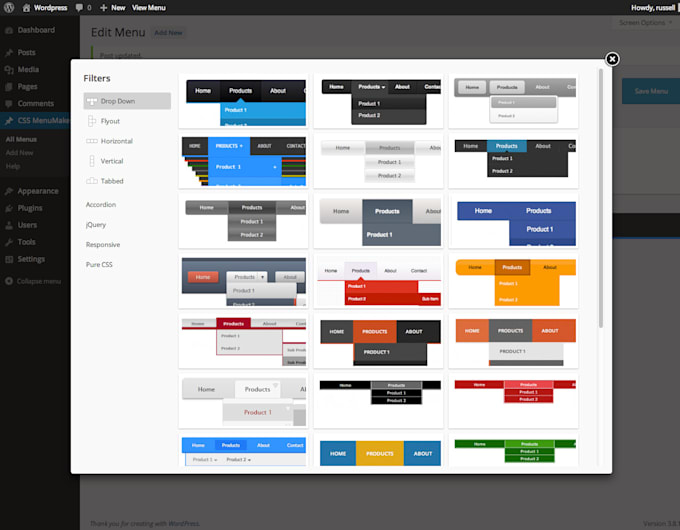
Task: Choose the Flyout filter icon
Action: pyautogui.click(x=92, y=121)
